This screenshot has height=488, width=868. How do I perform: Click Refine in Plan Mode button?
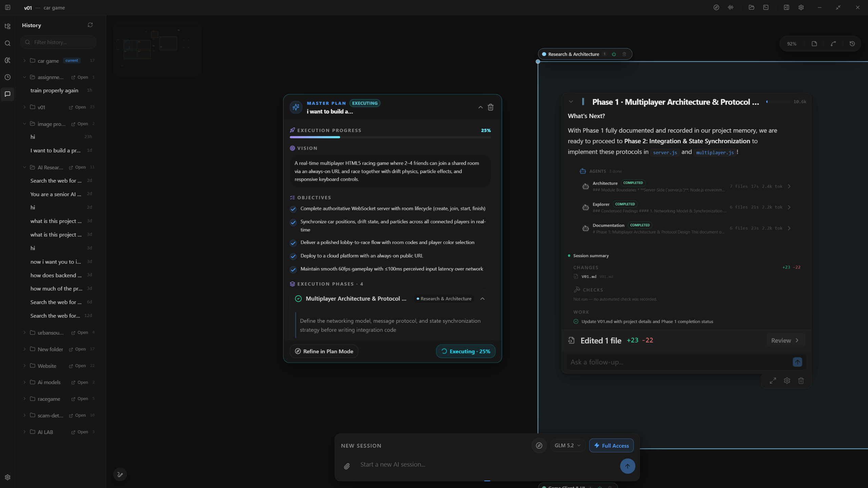[x=324, y=351]
